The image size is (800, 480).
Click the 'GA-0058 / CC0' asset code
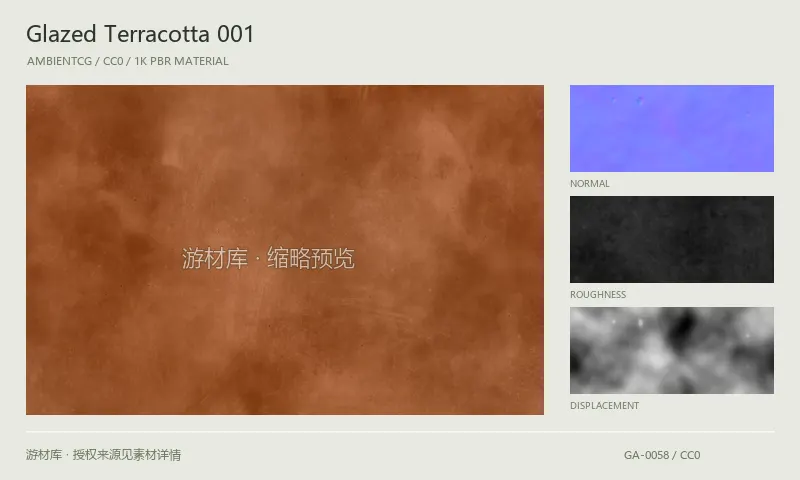pyautogui.click(x=662, y=455)
